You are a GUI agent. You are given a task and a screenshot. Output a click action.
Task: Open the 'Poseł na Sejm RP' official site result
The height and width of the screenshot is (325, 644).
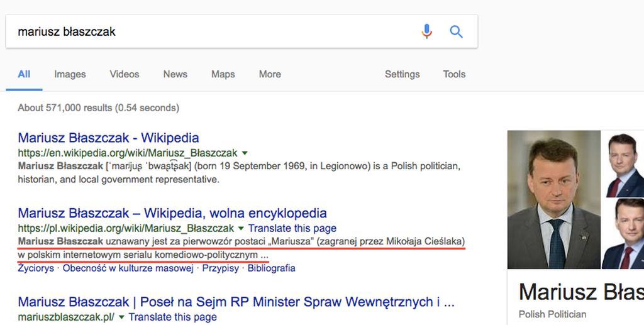pos(236,302)
